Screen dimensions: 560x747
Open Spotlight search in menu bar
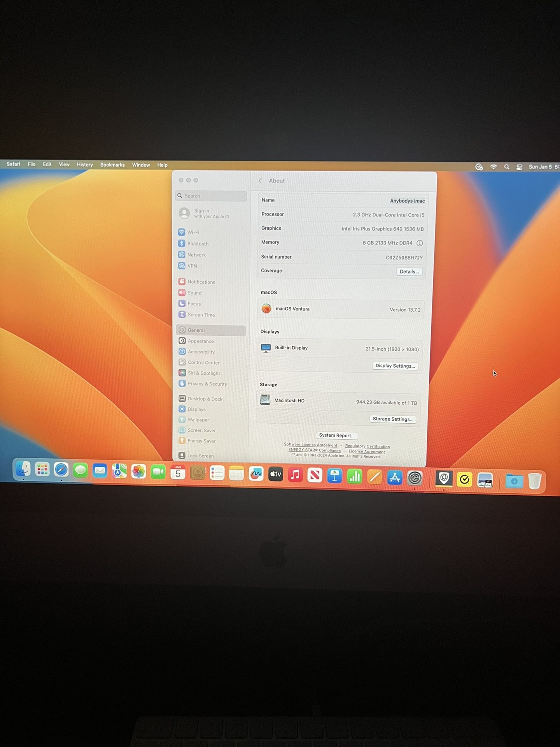[x=507, y=167]
